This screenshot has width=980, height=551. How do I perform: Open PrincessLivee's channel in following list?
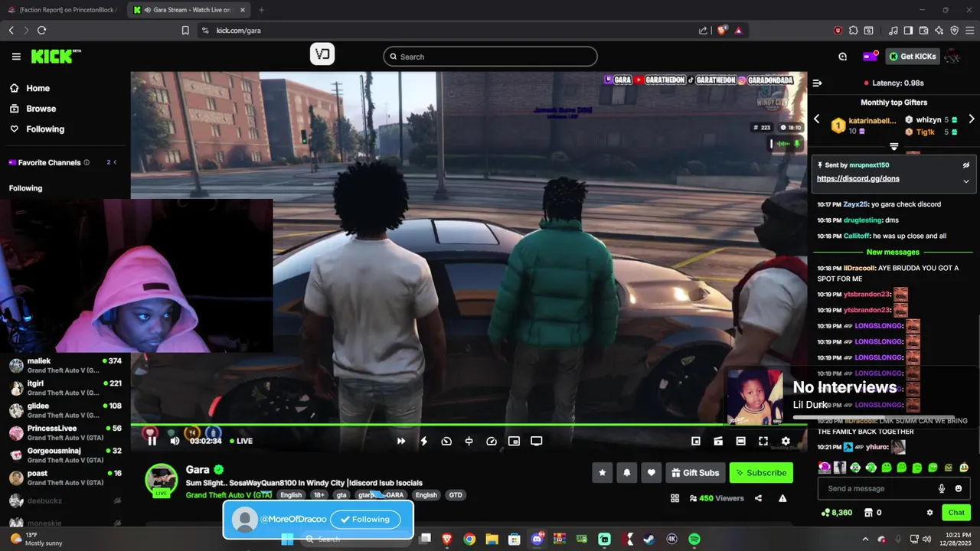click(65, 433)
